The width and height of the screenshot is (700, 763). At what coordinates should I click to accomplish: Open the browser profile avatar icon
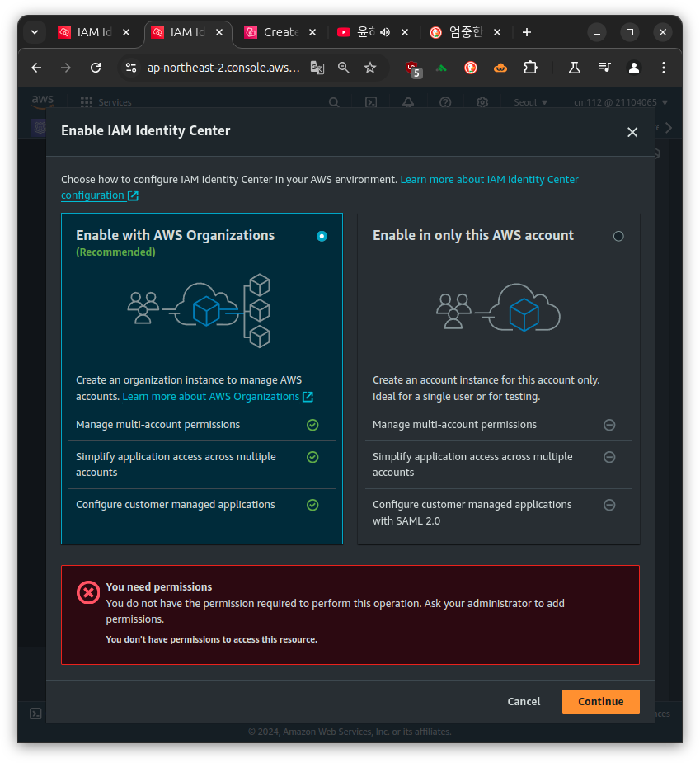pos(634,68)
